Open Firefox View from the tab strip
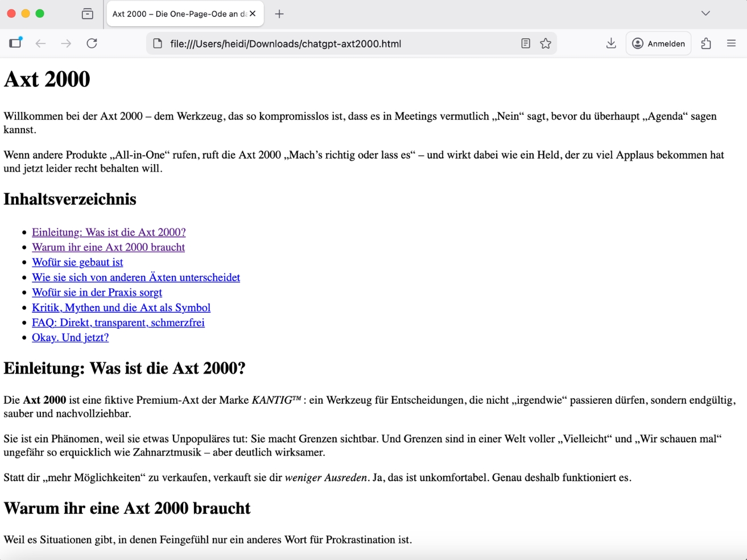 click(x=87, y=13)
